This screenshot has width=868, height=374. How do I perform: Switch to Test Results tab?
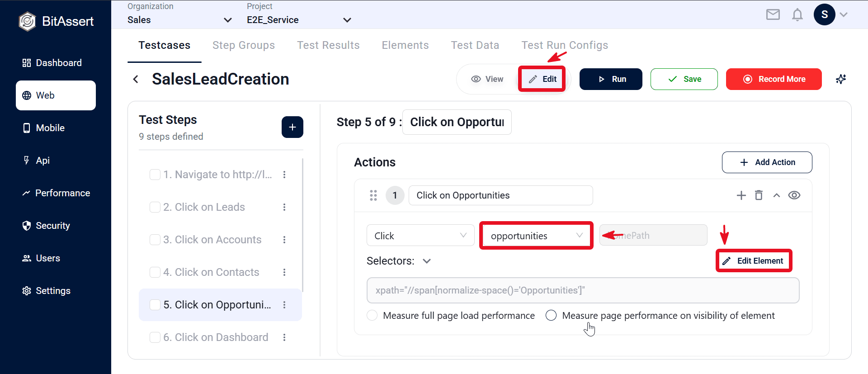328,45
